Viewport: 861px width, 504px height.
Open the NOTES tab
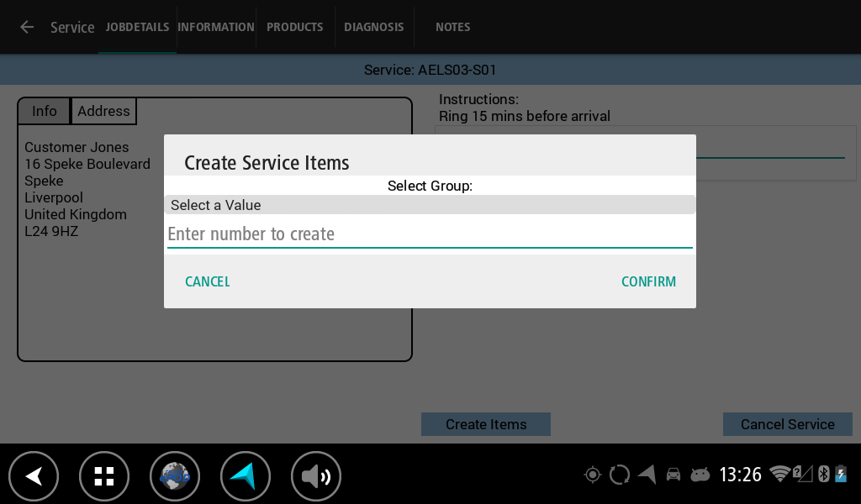tap(453, 27)
